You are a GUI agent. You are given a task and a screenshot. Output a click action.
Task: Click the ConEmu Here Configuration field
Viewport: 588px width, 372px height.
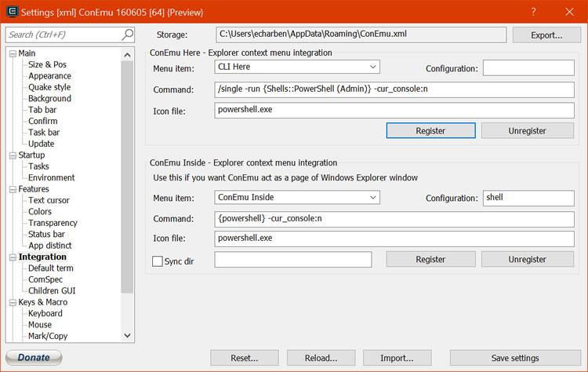coord(528,68)
